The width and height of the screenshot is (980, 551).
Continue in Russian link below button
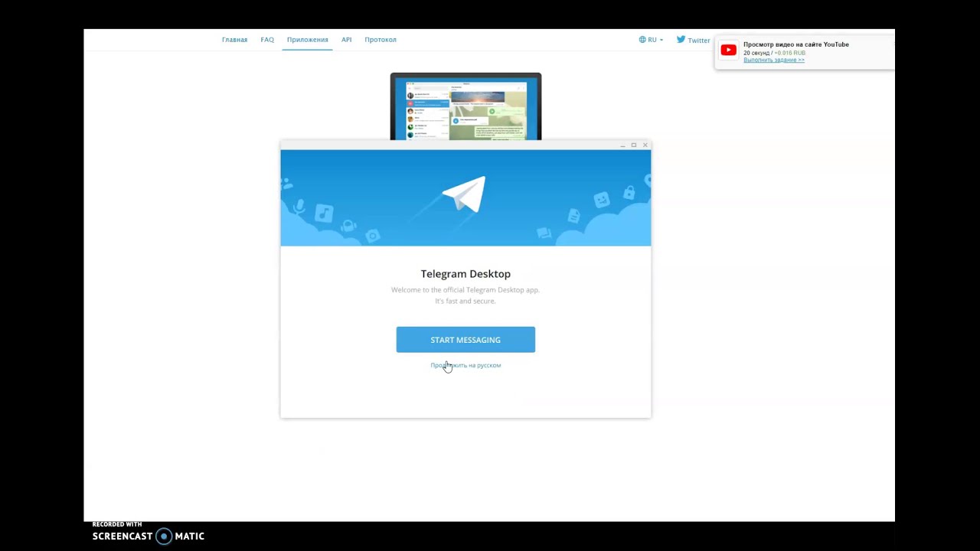(x=465, y=365)
